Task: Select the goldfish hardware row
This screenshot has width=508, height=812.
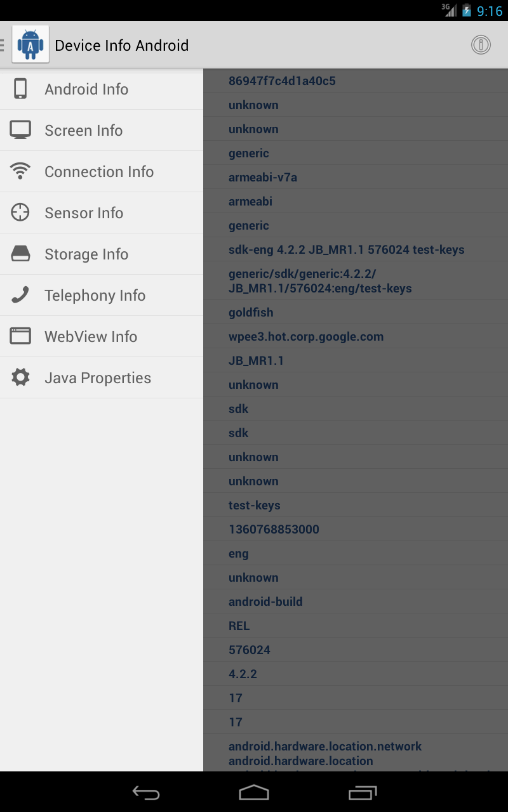Action: pyautogui.click(x=356, y=312)
